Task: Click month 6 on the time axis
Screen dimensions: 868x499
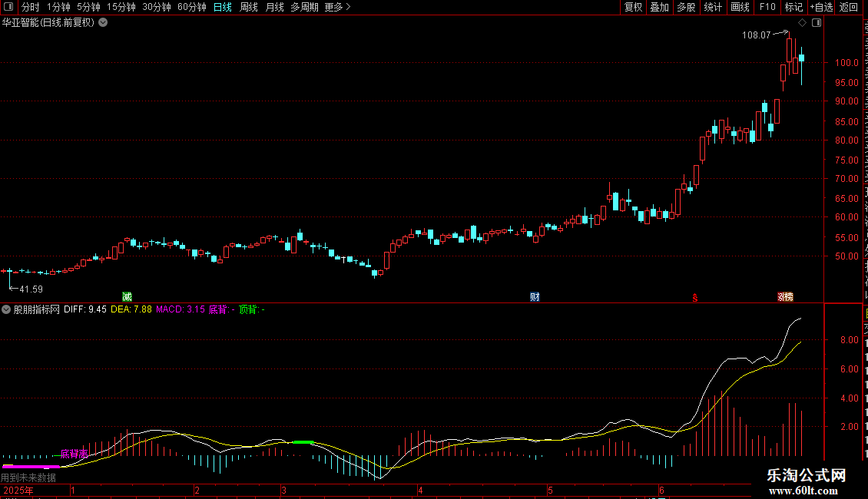Action: [x=661, y=490]
